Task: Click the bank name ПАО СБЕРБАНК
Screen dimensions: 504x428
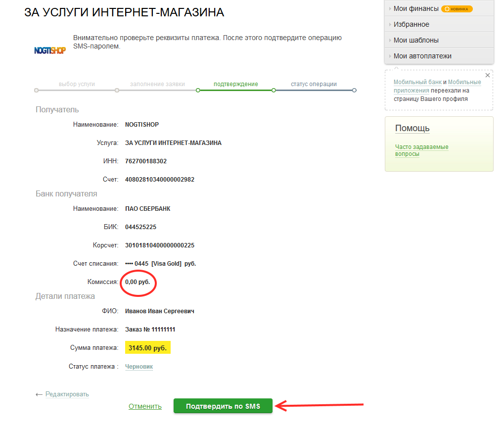Action: [148, 209]
